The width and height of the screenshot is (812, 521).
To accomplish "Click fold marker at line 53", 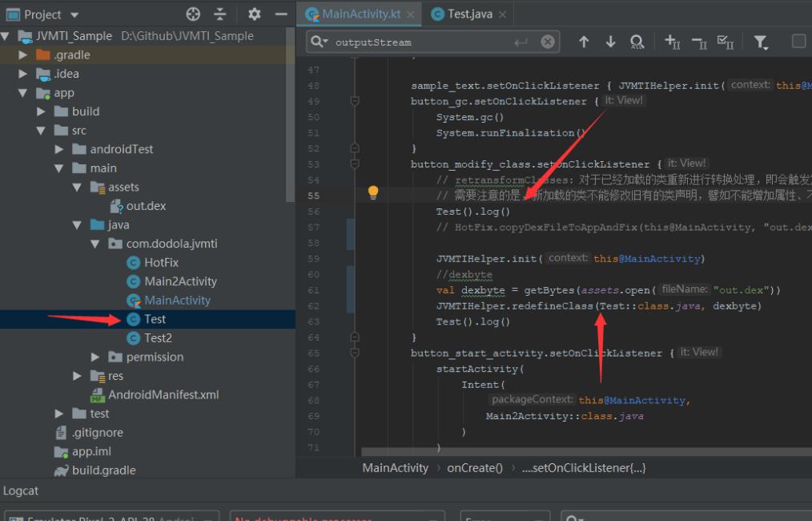I will coord(355,164).
